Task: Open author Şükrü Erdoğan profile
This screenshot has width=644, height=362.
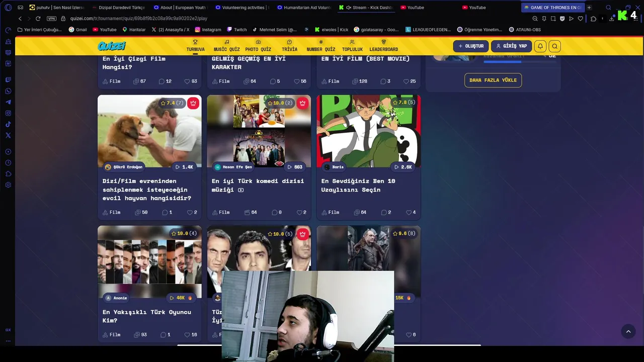Action: point(124,167)
